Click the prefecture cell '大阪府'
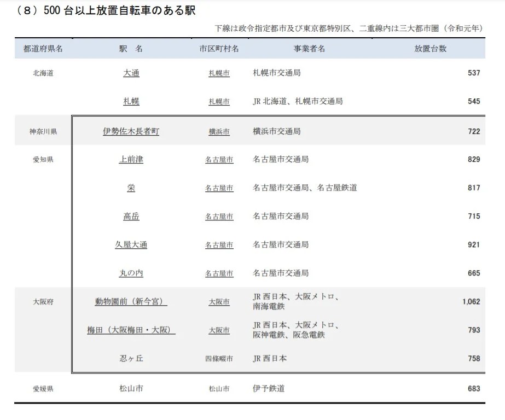Screen dimensions: 505x420 tap(43, 302)
